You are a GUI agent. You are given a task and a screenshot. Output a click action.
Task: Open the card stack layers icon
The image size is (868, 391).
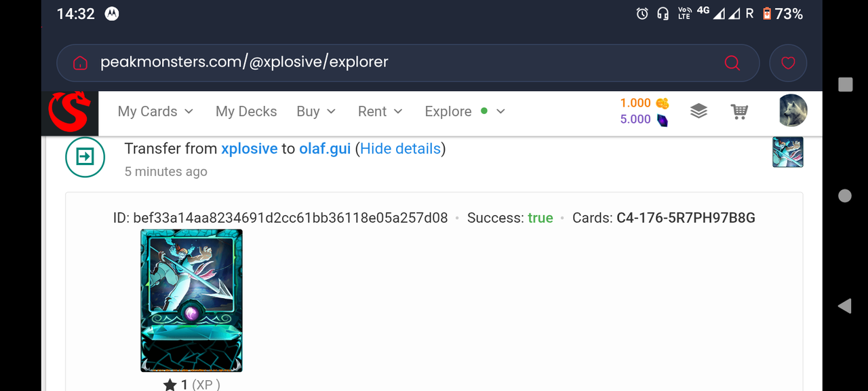tap(698, 111)
